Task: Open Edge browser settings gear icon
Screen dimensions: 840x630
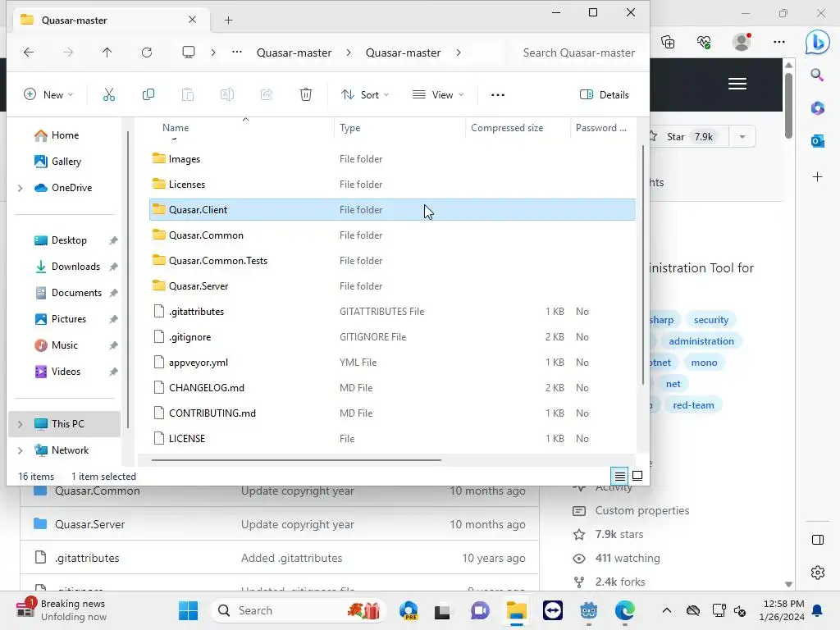Action: point(818,573)
